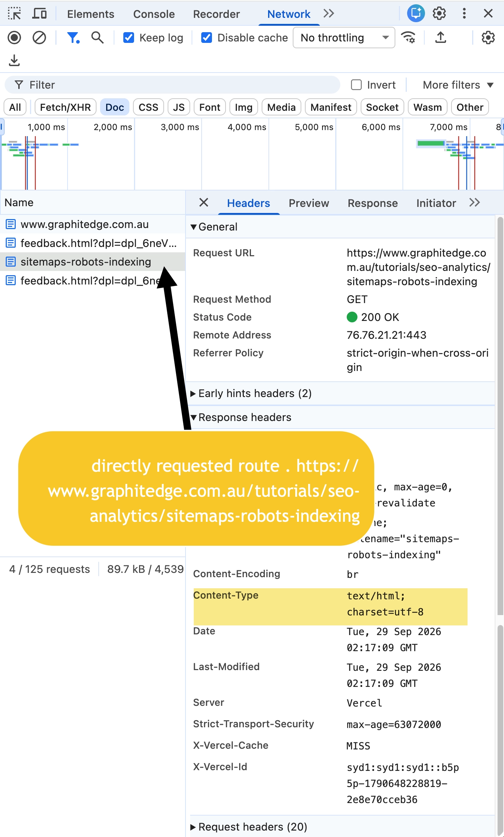The image size is (504, 837).
Task: Open the three-dot customize DevTools menu
Action: (x=464, y=14)
